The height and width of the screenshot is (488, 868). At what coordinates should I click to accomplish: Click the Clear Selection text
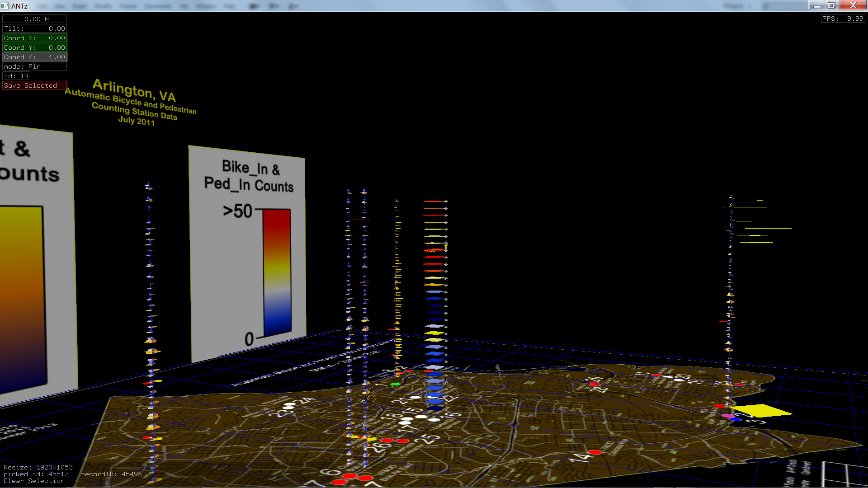tap(34, 481)
